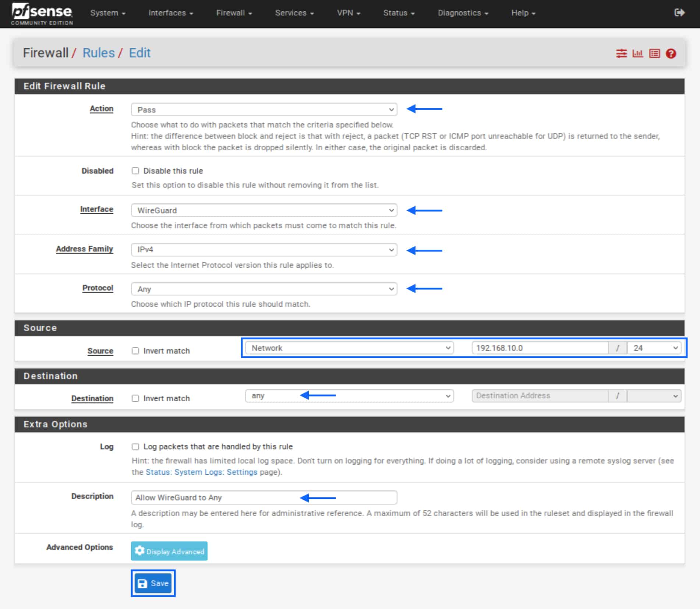This screenshot has height=609, width=700.
Task: Click the Action field label
Action: (x=102, y=109)
